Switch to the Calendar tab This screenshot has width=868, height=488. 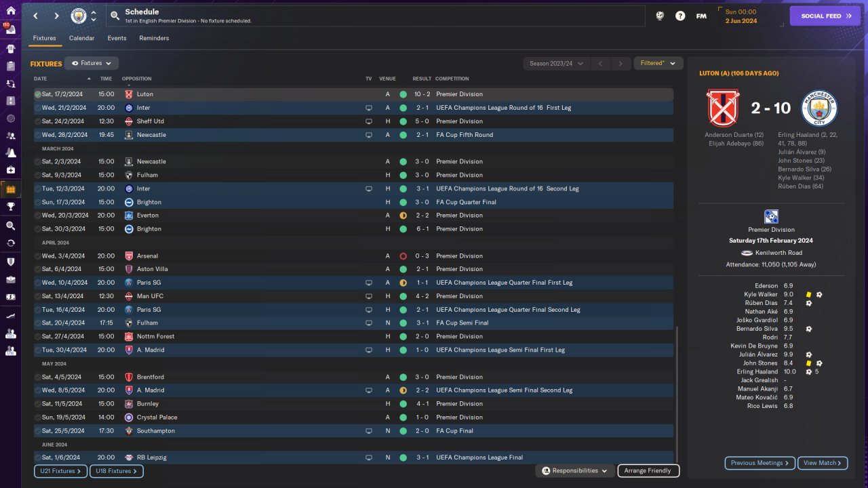81,38
